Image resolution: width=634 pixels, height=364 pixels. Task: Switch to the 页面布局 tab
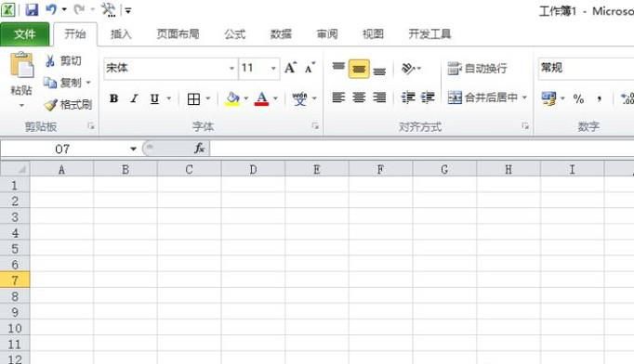click(x=178, y=34)
